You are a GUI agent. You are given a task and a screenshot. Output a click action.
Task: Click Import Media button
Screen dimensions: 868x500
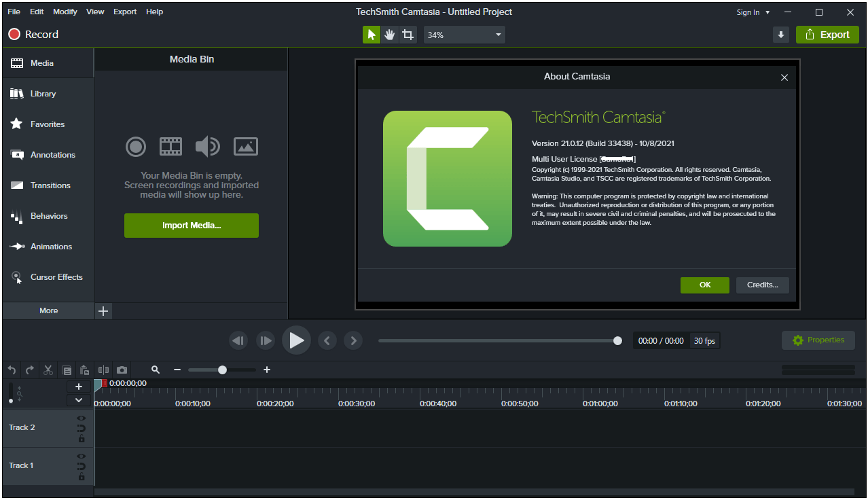click(x=192, y=226)
